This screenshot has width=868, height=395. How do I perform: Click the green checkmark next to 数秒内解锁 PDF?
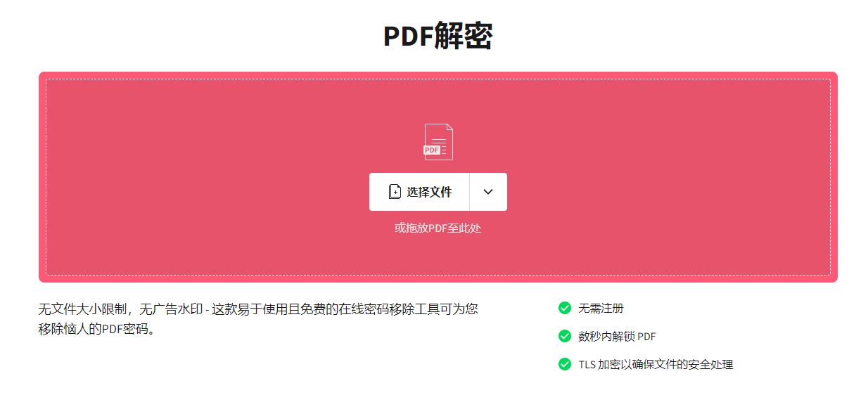click(564, 336)
